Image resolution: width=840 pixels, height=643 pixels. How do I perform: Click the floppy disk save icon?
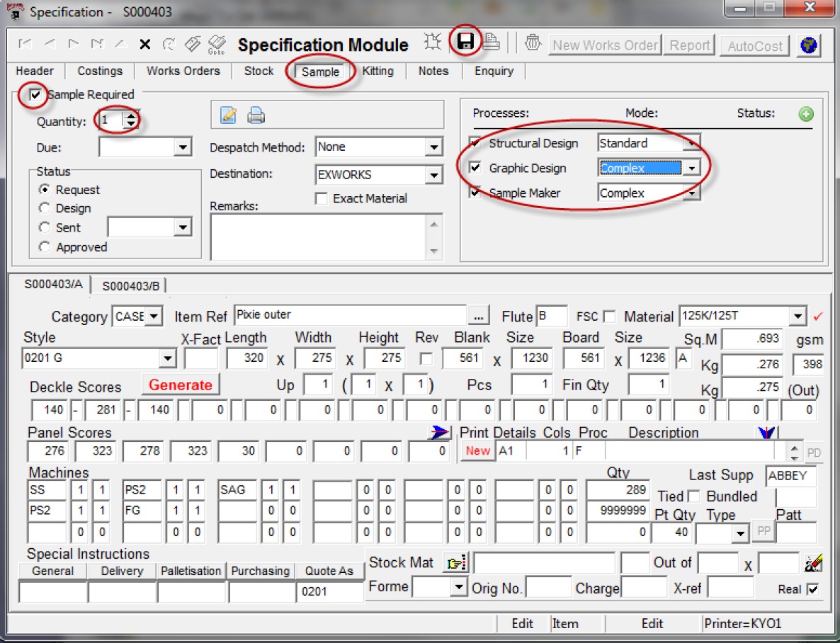[x=465, y=42]
